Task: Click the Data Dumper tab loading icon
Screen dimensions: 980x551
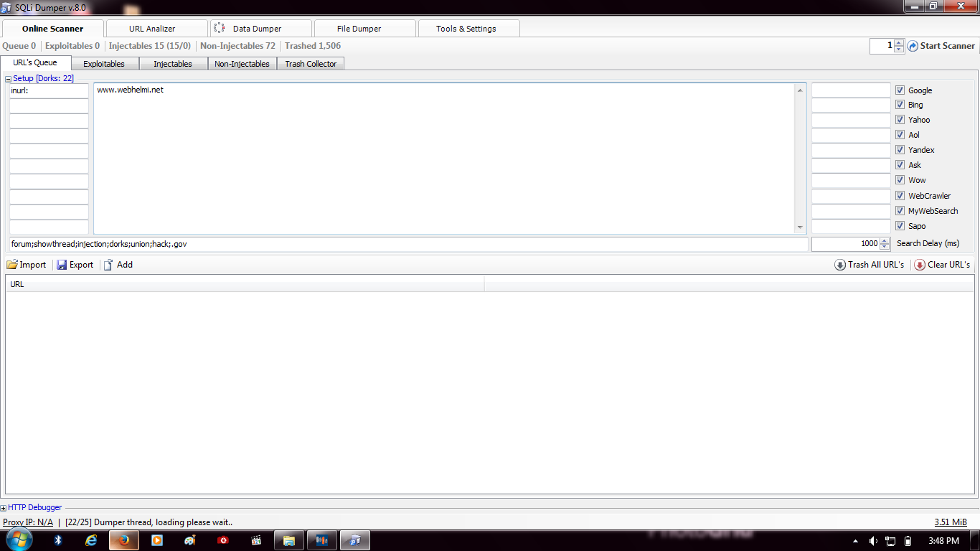Action: point(220,29)
